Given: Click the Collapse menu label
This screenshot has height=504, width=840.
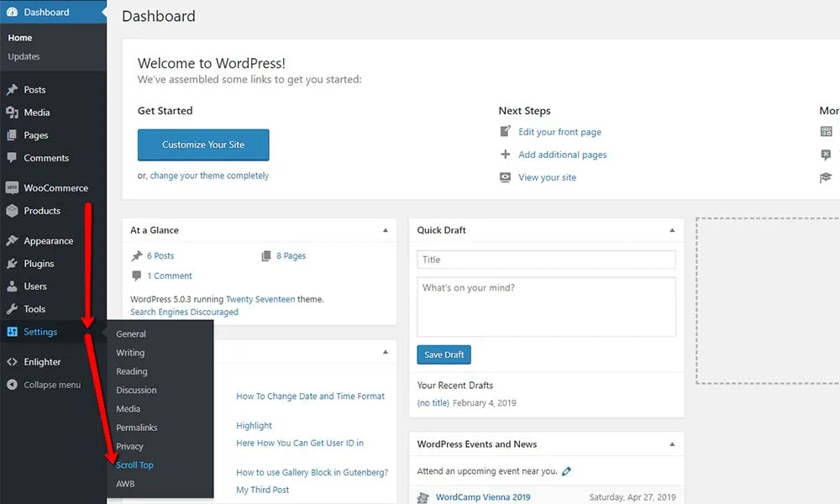Looking at the screenshot, I should tap(52, 385).
